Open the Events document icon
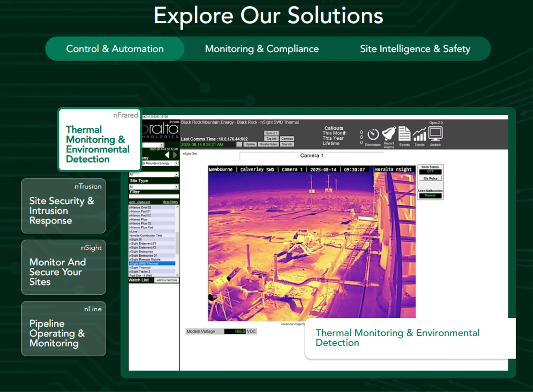This screenshot has height=392, width=533. click(404, 134)
